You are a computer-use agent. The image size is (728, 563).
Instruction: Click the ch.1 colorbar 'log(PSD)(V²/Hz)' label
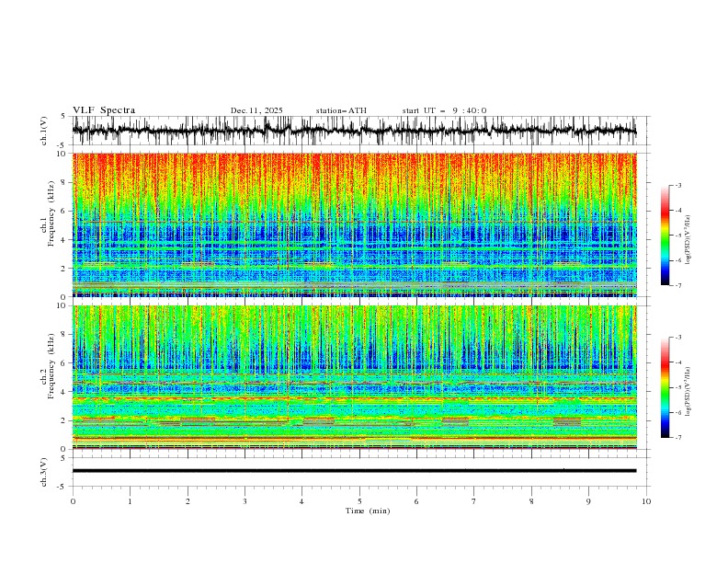[688, 240]
